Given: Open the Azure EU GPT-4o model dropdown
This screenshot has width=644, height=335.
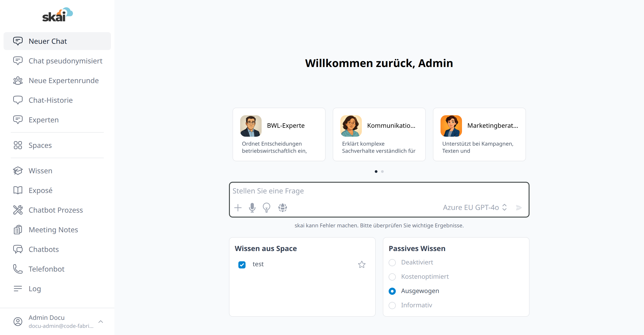Looking at the screenshot, I should [x=475, y=207].
